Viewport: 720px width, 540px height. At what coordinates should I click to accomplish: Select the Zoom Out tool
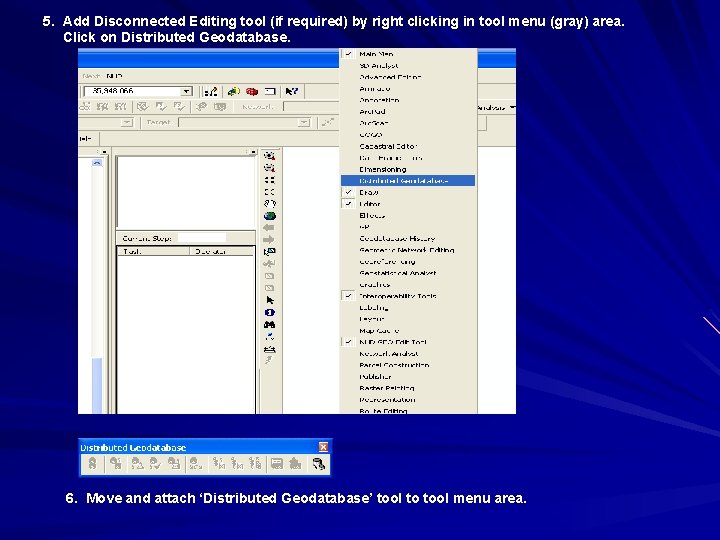point(270,168)
